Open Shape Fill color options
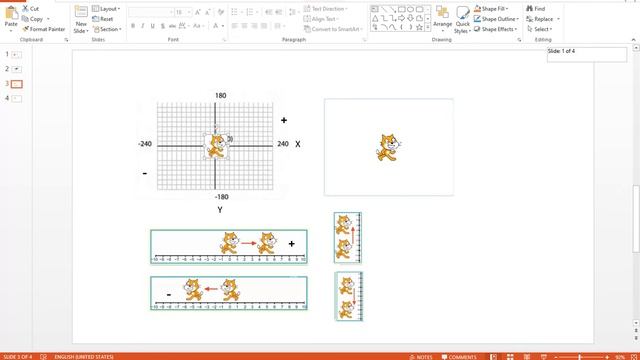 pos(491,9)
